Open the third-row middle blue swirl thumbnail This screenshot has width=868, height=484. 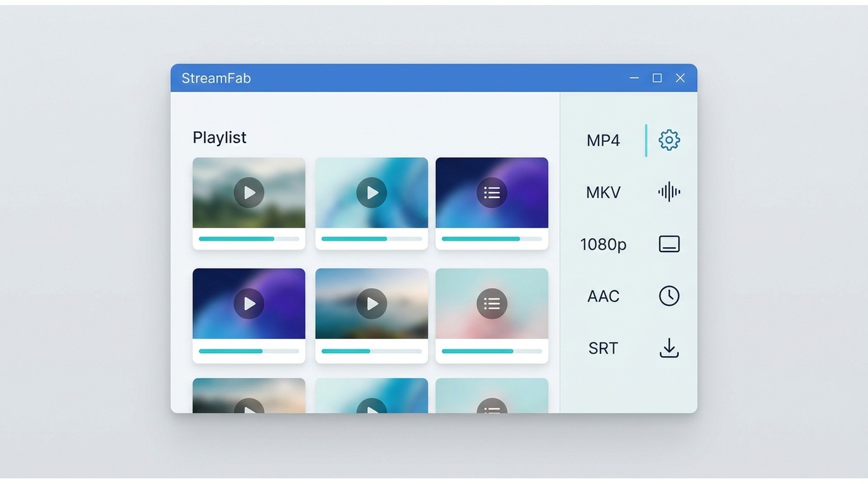pyautogui.click(x=372, y=396)
